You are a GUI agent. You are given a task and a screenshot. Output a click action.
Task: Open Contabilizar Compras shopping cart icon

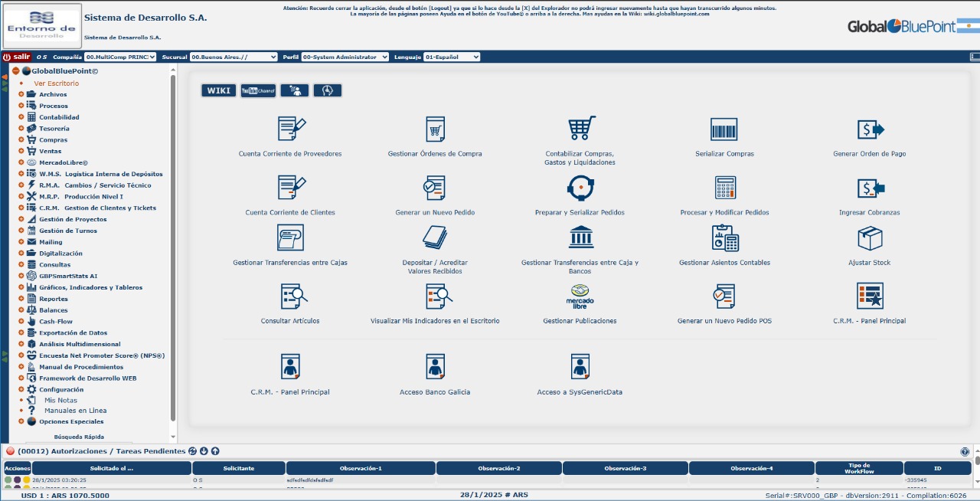580,128
